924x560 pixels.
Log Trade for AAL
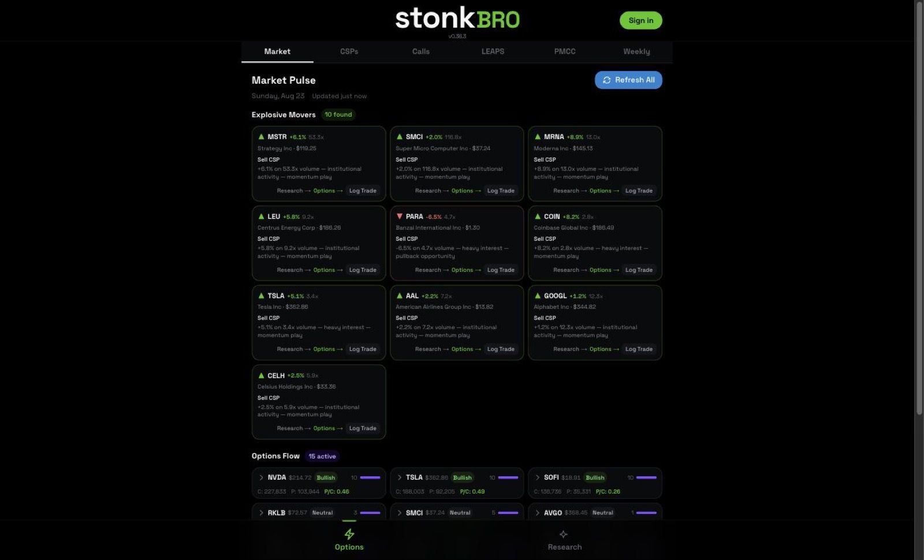(x=501, y=349)
